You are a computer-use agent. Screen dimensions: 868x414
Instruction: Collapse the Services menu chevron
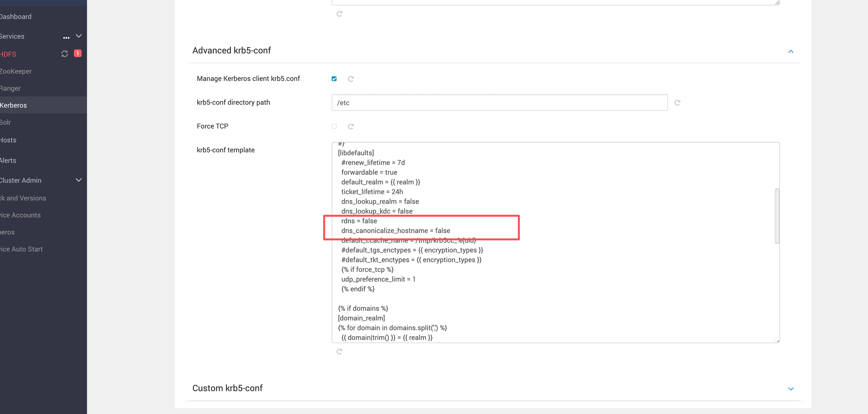pos(79,36)
